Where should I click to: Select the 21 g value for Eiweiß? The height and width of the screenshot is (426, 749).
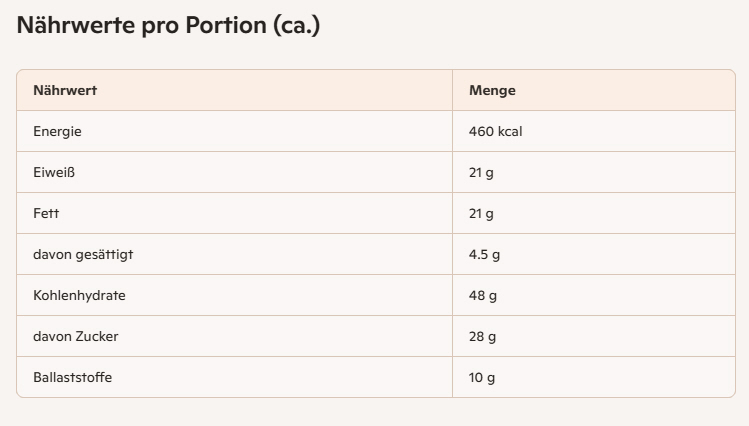(481, 173)
